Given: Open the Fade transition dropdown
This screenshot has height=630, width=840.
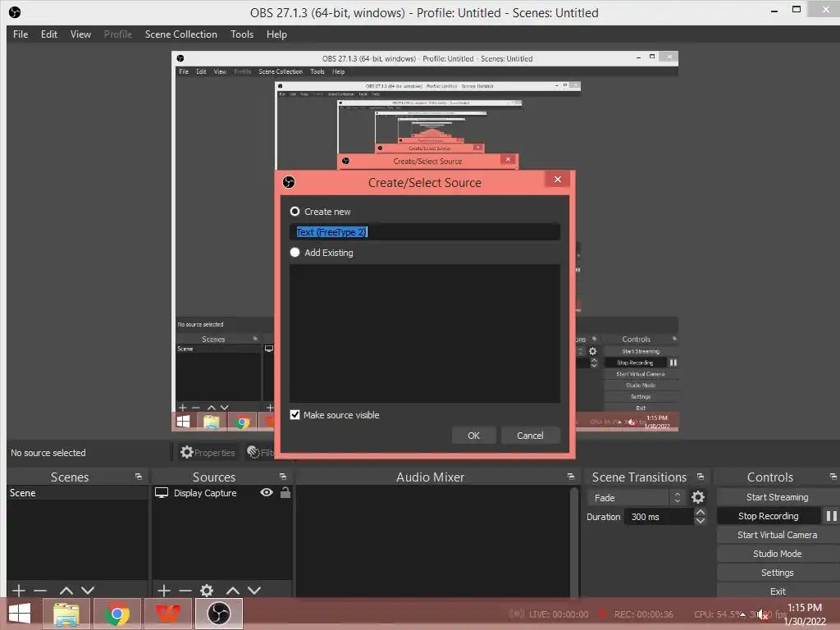Looking at the screenshot, I should [636, 498].
